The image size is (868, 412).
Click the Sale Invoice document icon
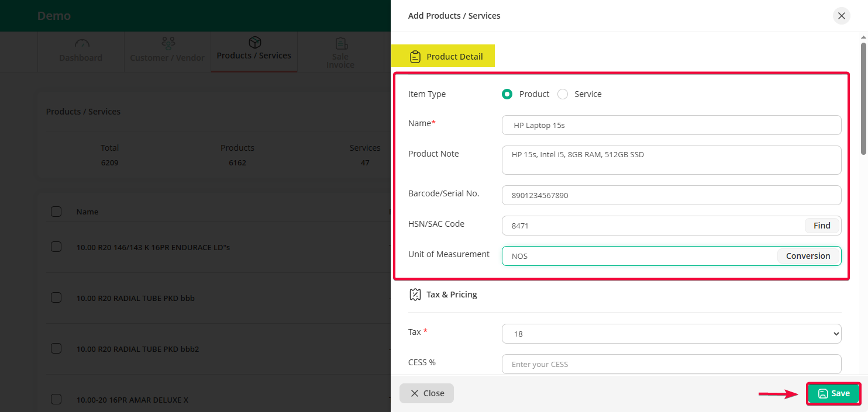click(x=341, y=44)
